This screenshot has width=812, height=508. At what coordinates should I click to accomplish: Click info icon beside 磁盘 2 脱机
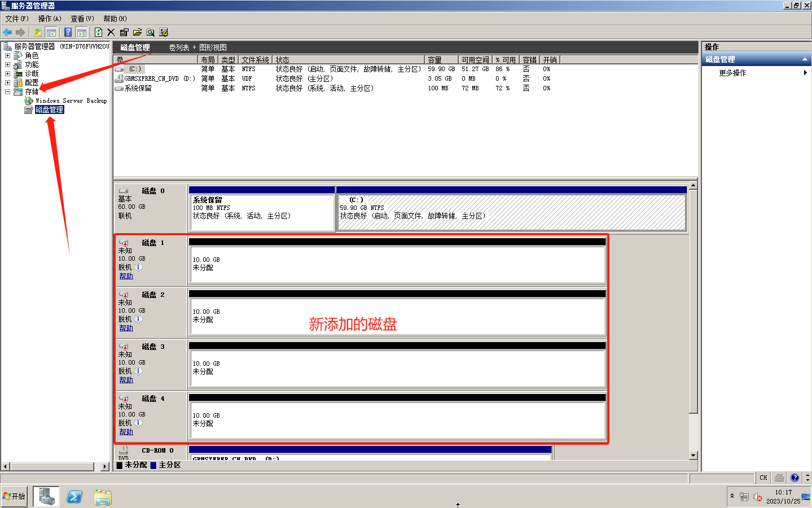[x=139, y=319]
